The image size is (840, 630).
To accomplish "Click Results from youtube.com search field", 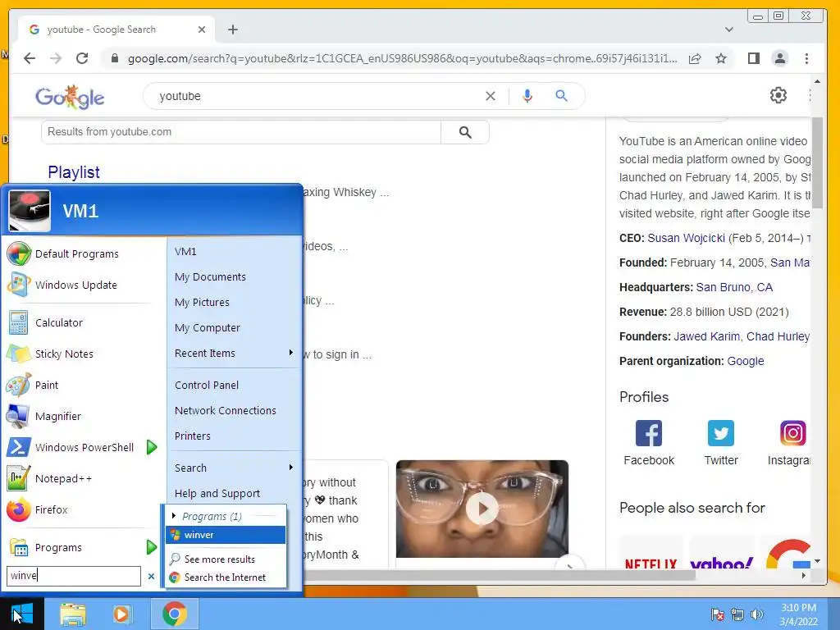I will 241,132.
